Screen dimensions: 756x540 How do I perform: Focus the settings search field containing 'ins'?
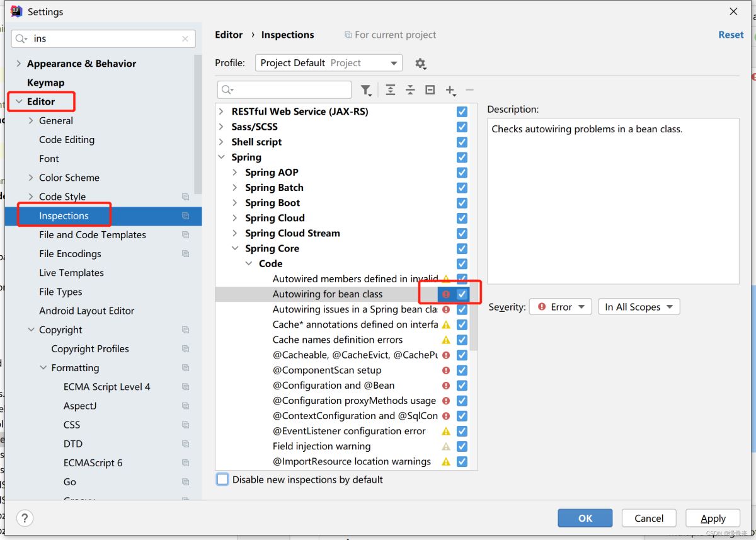pyautogui.click(x=103, y=38)
